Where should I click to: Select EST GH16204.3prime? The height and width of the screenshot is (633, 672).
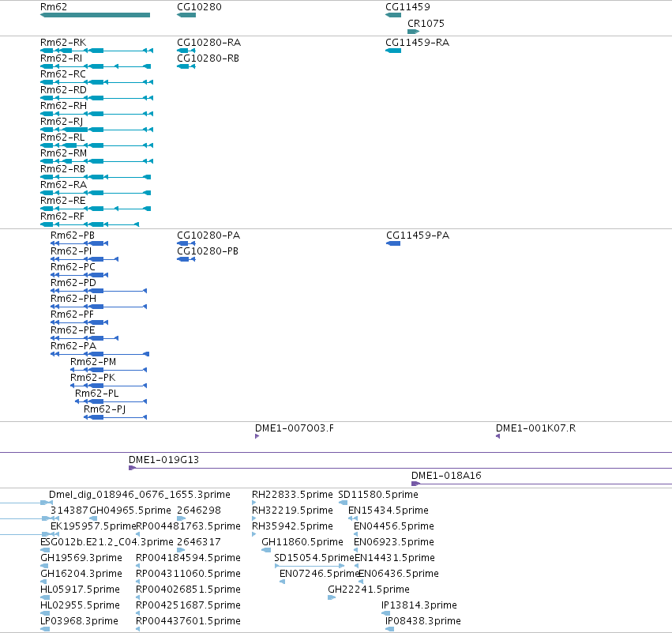tap(81, 574)
